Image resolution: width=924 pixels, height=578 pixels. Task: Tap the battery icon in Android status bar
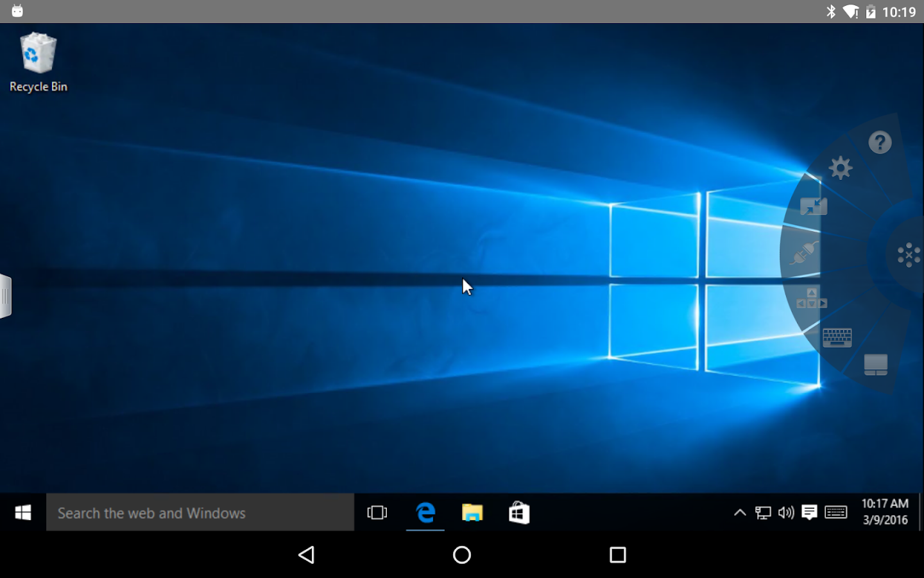871,12
